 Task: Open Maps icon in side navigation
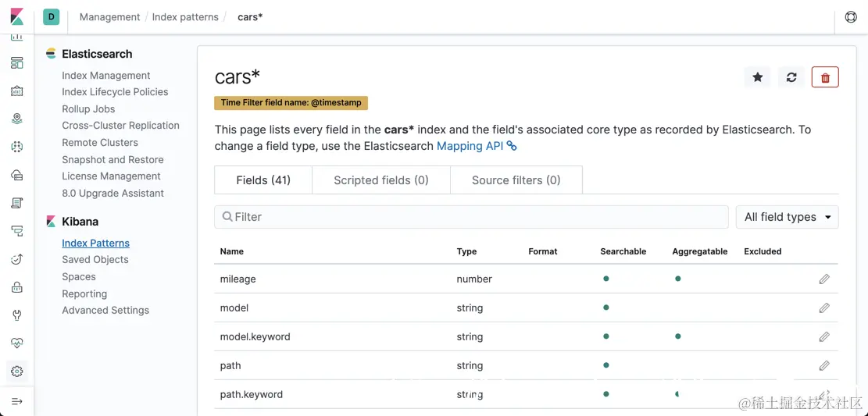17,119
